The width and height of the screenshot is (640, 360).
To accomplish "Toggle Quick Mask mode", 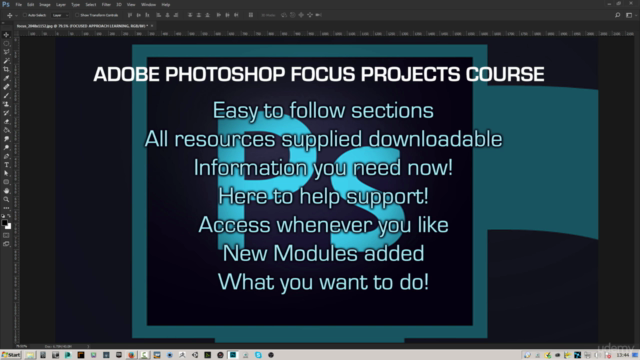I will coord(6,235).
